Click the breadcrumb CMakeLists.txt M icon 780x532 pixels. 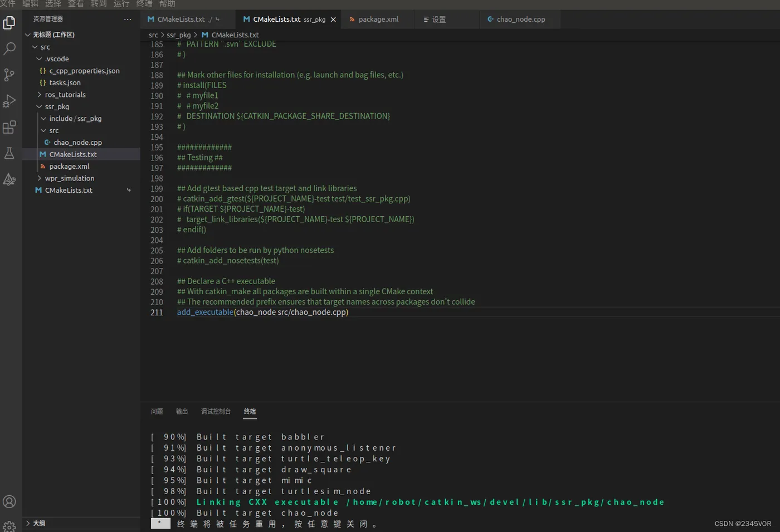coord(205,35)
